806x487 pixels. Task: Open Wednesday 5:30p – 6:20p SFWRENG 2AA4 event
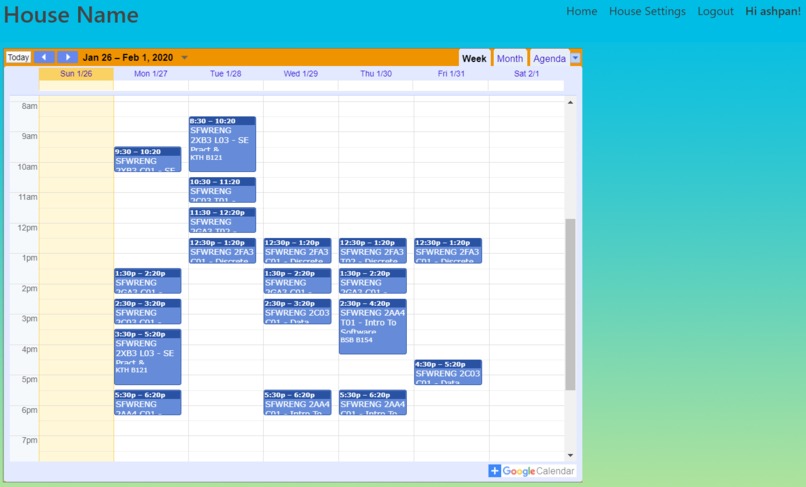pos(297,403)
